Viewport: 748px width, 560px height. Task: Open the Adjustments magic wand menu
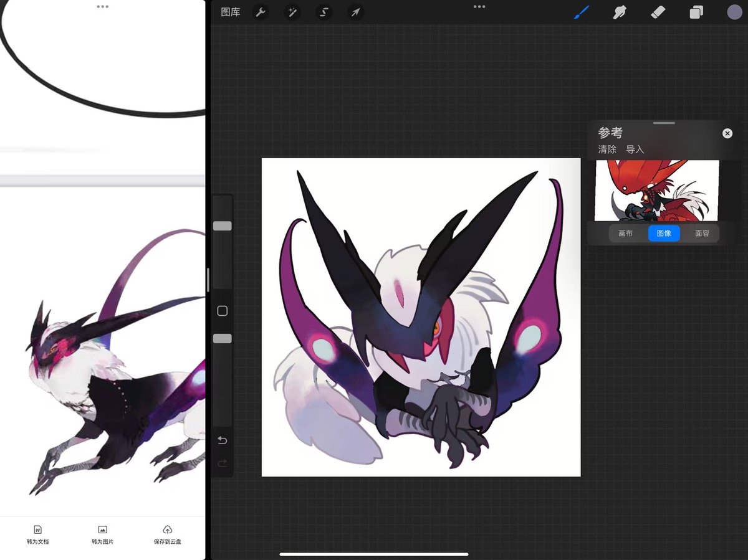point(292,12)
